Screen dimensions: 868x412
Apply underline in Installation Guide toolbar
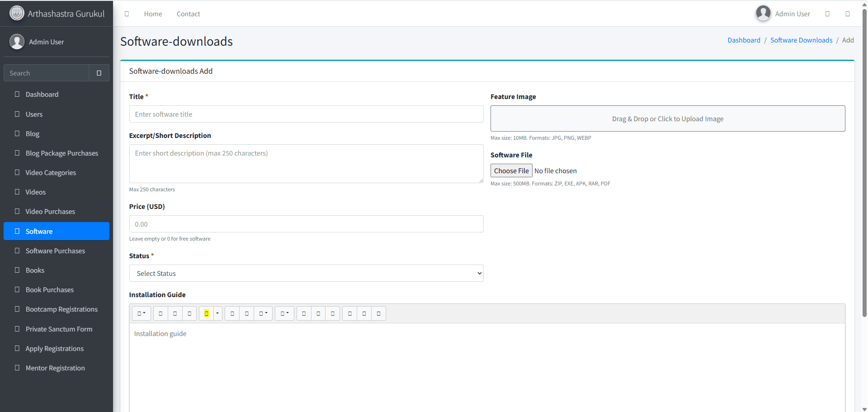point(175,313)
